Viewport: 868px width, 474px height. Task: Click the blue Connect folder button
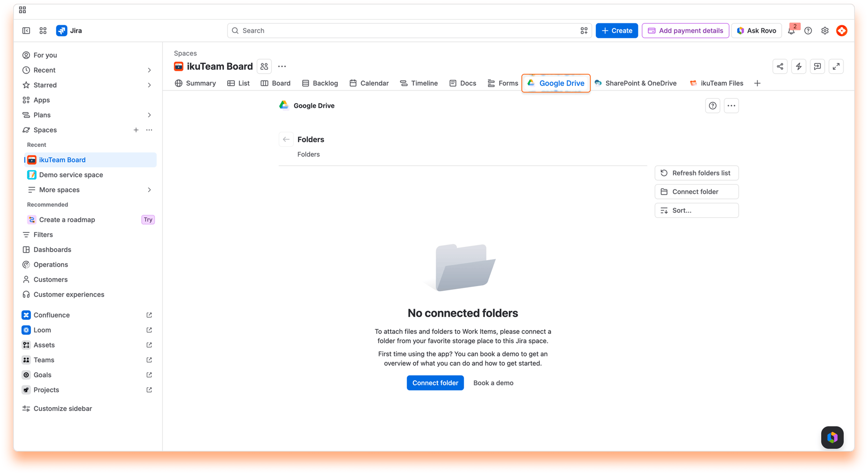click(435, 383)
